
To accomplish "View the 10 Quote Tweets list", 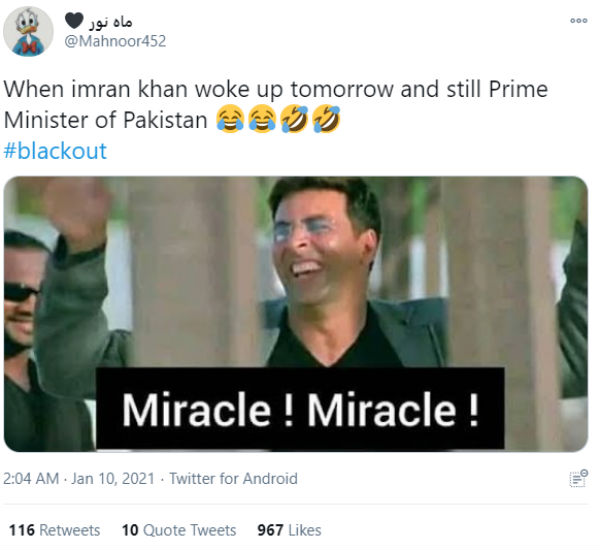I will pyautogui.click(x=179, y=530).
